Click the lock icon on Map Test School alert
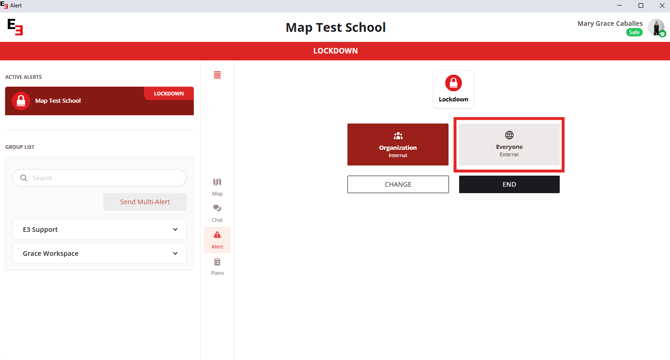 [21, 101]
